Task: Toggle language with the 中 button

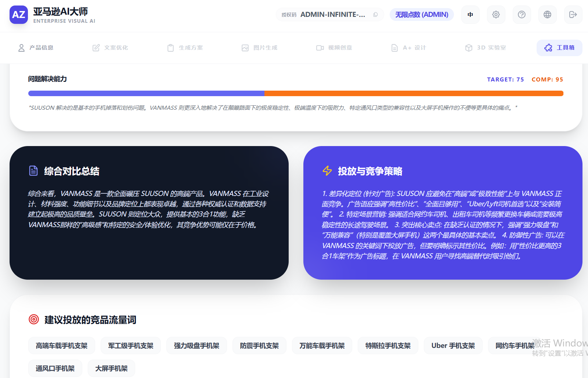Action: (470, 15)
